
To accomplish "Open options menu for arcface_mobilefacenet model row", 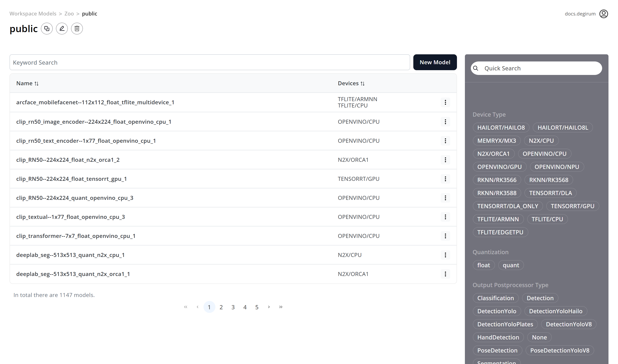I will pos(445,102).
